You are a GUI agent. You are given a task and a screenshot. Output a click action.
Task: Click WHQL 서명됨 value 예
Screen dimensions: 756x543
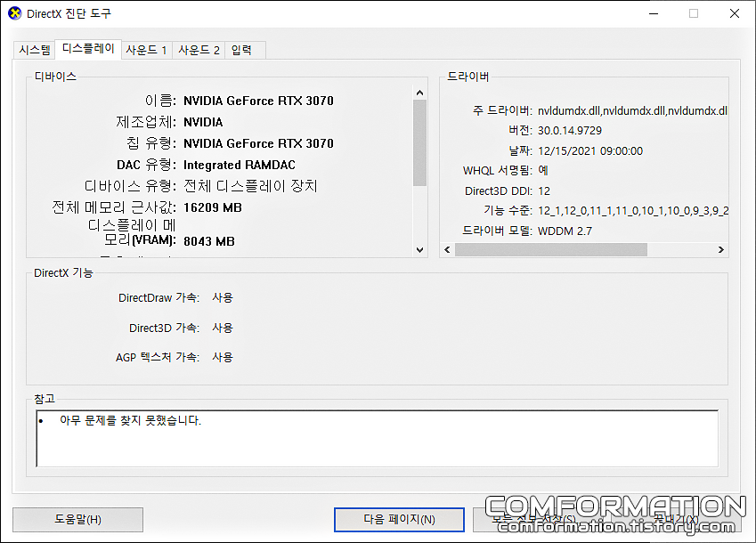(543, 170)
